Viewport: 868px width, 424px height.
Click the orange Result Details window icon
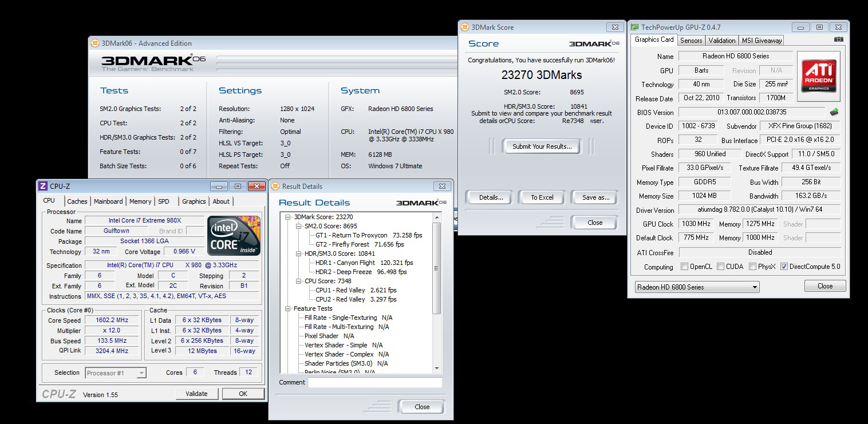275,186
